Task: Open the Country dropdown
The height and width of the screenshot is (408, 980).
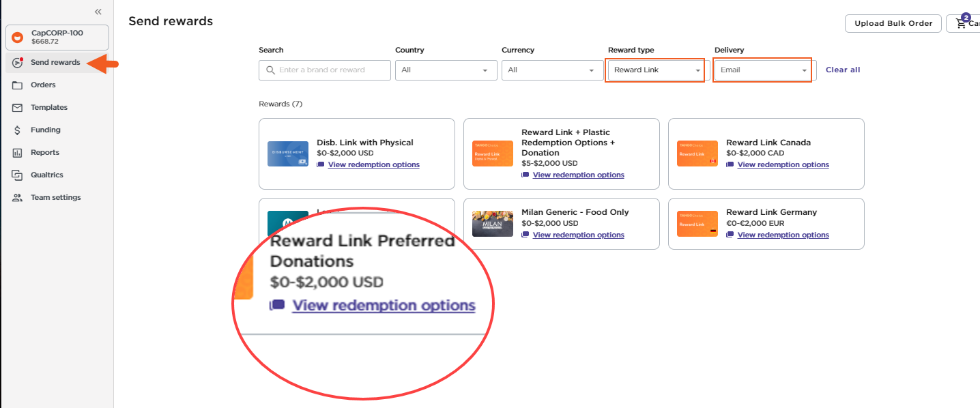Action: [x=446, y=70]
